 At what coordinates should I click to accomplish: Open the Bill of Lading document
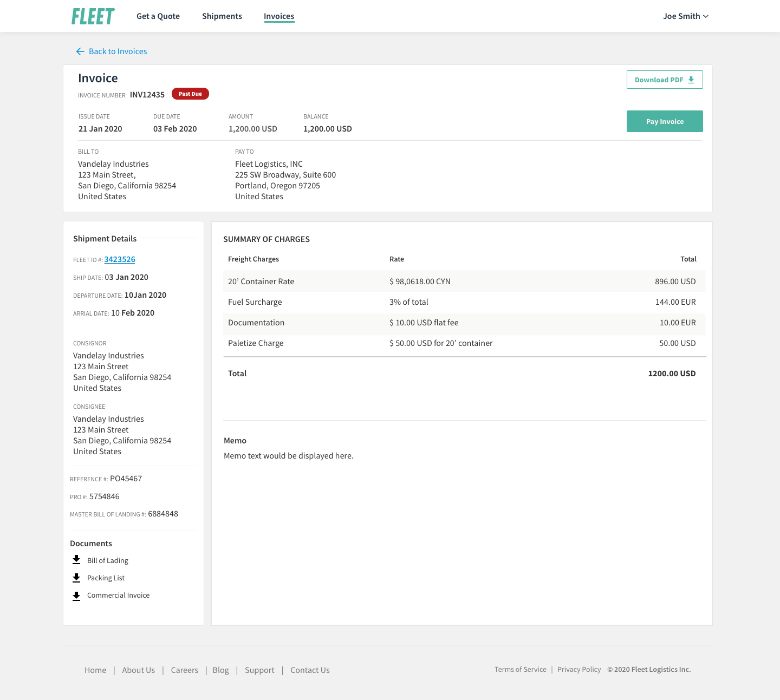coord(108,560)
